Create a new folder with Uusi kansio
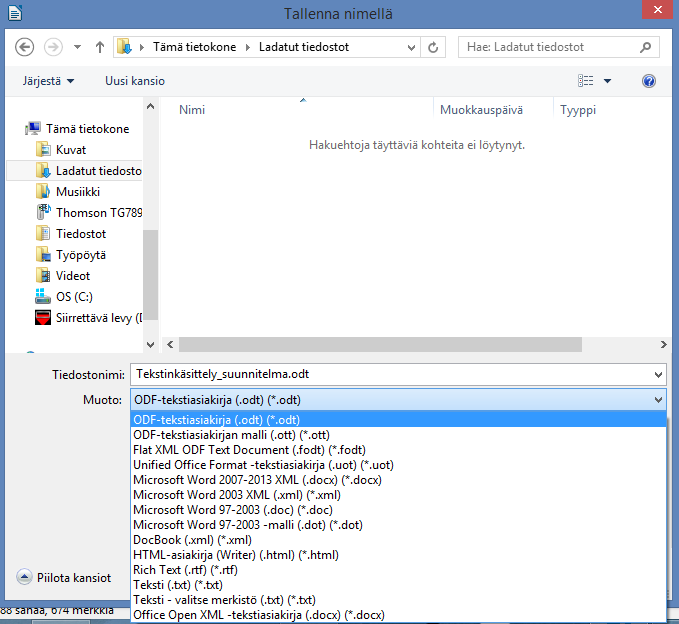Image resolution: width=679 pixels, height=624 pixels. (x=135, y=81)
